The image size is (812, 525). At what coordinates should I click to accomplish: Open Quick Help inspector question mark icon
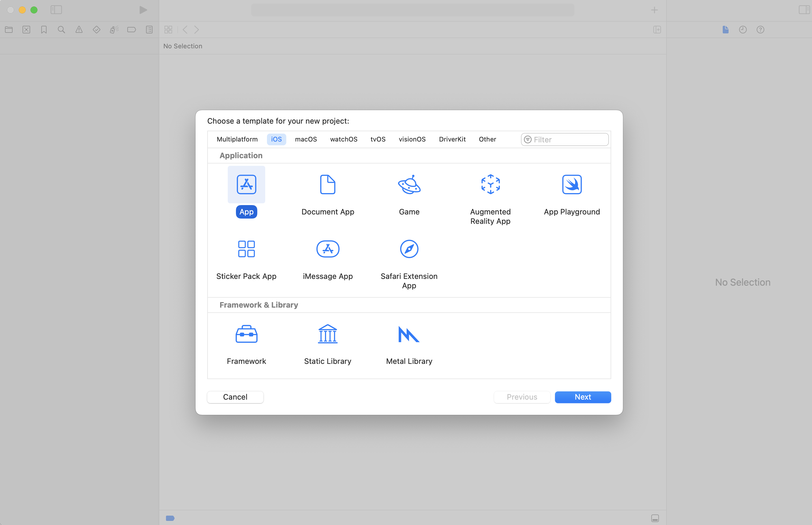(x=760, y=30)
